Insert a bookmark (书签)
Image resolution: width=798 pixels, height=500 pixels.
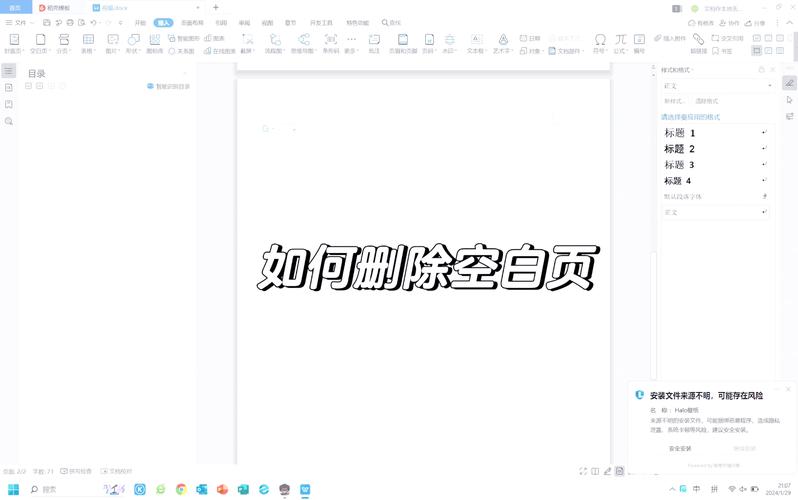coord(722,51)
